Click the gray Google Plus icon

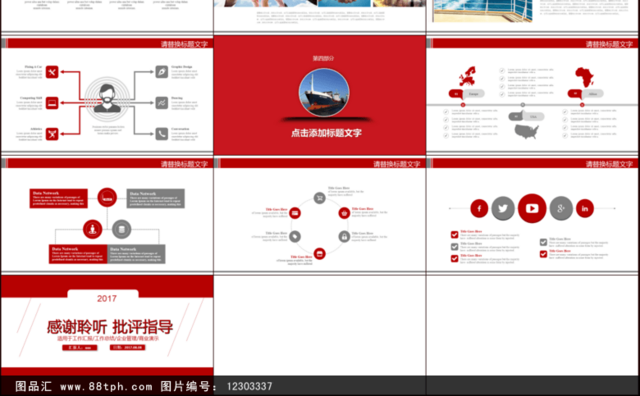click(x=561, y=208)
